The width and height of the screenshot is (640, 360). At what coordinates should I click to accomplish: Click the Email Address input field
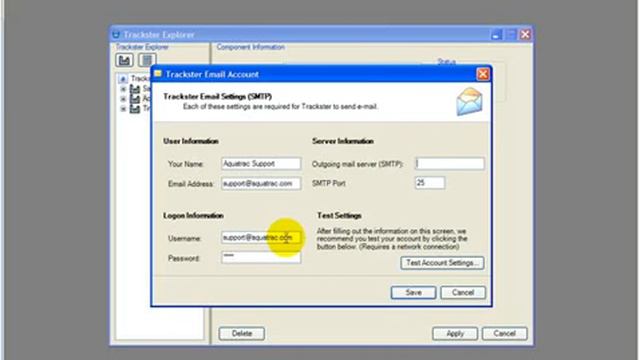pos(261,183)
